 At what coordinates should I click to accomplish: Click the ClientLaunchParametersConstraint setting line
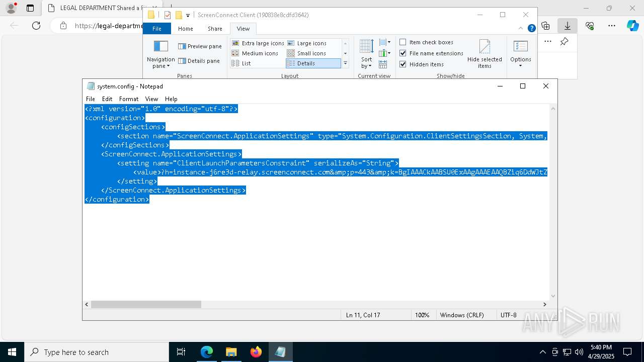pos(258,163)
